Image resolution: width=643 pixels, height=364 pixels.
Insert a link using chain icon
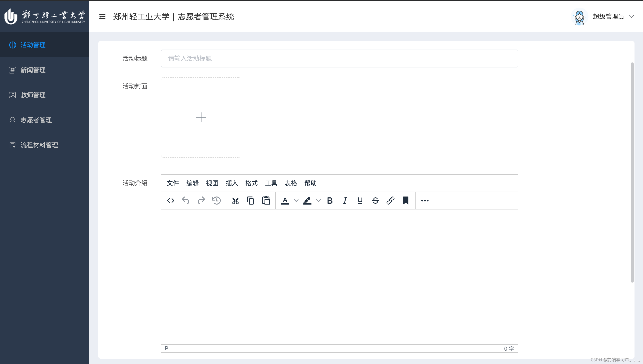point(390,201)
